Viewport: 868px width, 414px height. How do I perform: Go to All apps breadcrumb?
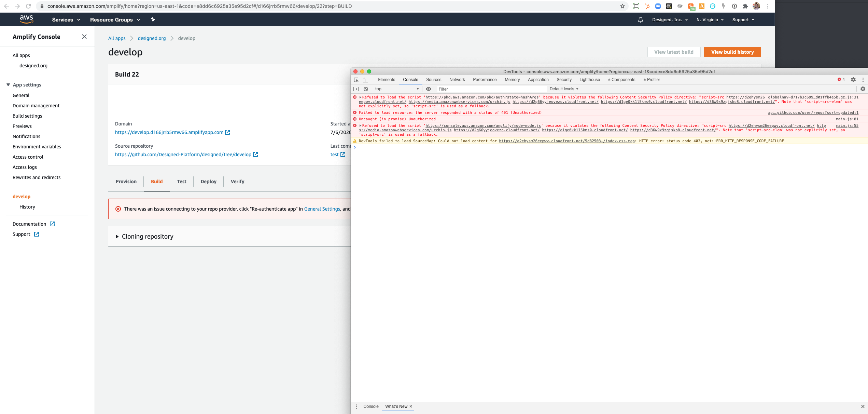coord(117,38)
